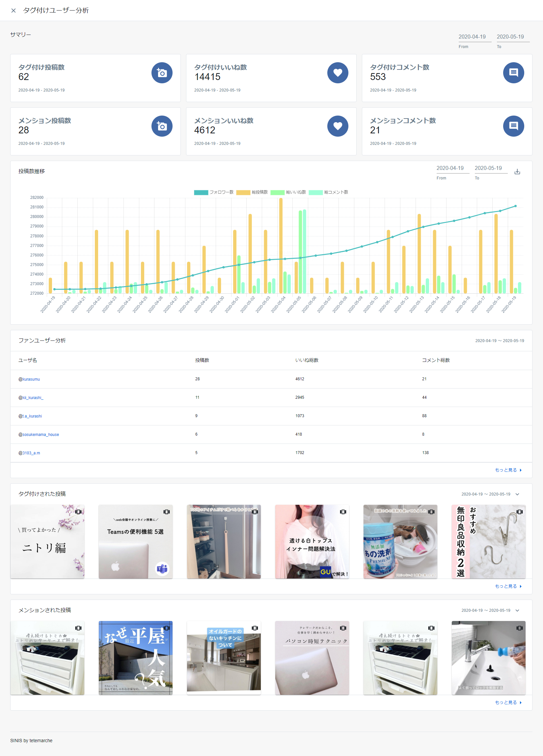This screenshot has width=543, height=756.
Task: Click the heart icon on タグ付けいいね数 card
Action: [337, 73]
